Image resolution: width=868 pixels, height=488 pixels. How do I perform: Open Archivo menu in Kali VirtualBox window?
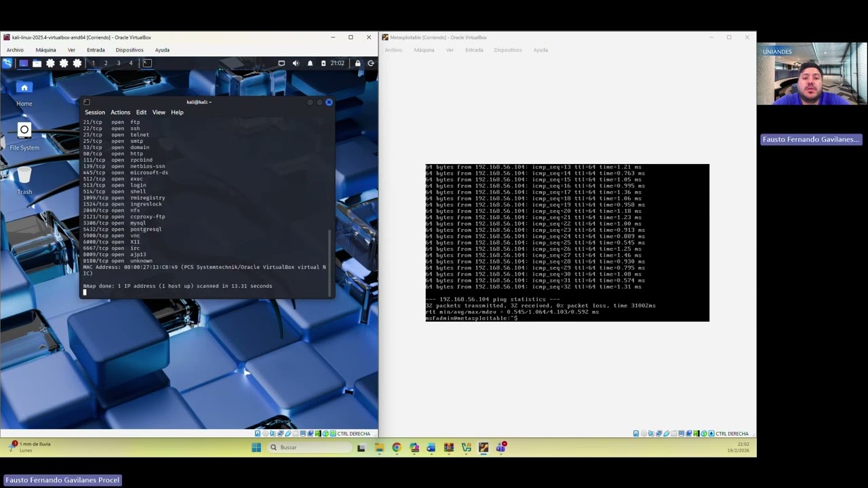coord(15,50)
